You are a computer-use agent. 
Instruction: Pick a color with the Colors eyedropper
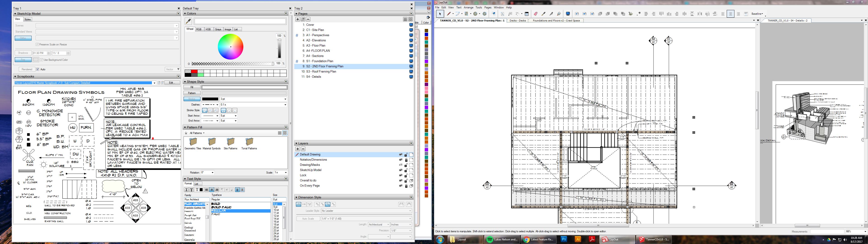click(188, 21)
